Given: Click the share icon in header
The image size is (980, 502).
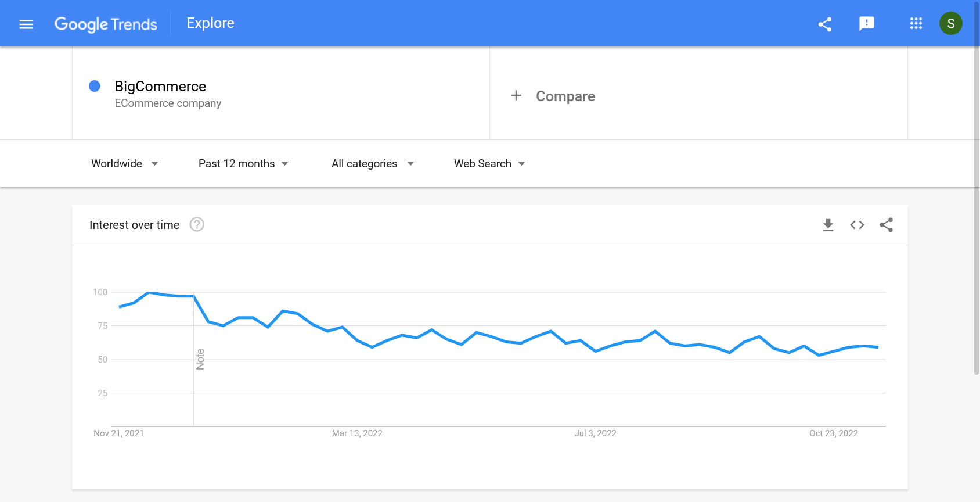Looking at the screenshot, I should pyautogui.click(x=825, y=24).
